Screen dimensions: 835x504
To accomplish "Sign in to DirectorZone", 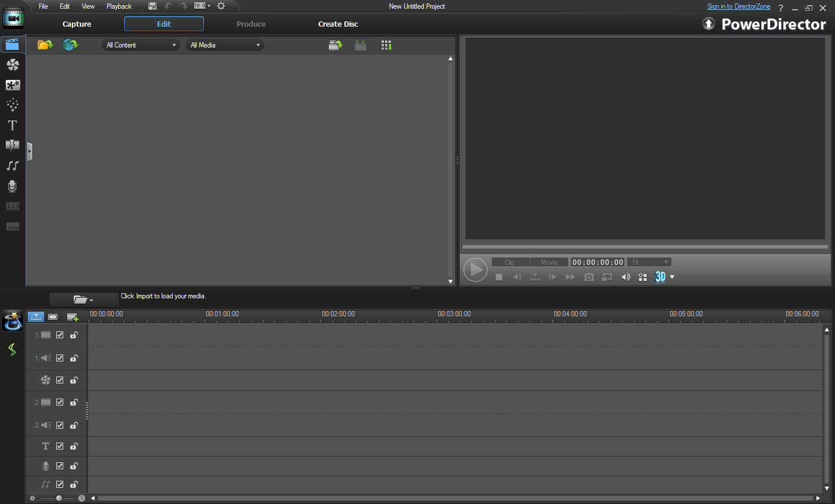I will pyautogui.click(x=739, y=6).
